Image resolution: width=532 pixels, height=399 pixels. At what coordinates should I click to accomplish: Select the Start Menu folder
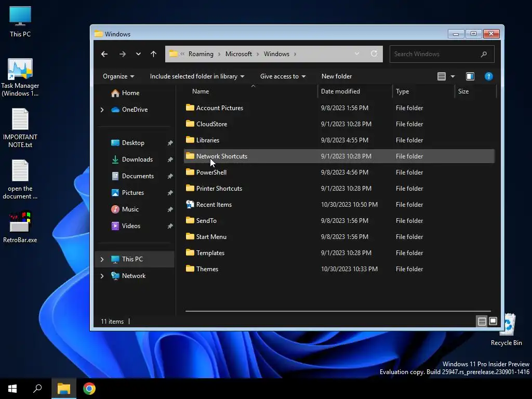click(339, 237)
